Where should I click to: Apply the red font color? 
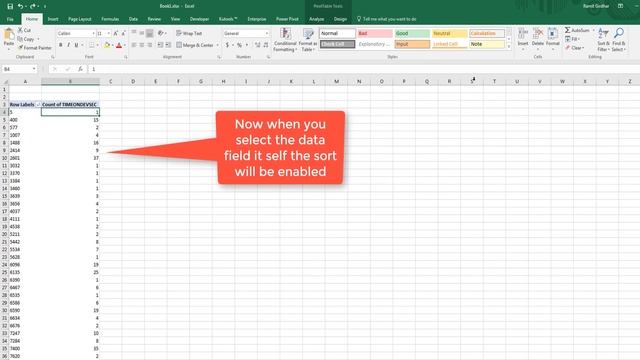(x=119, y=45)
